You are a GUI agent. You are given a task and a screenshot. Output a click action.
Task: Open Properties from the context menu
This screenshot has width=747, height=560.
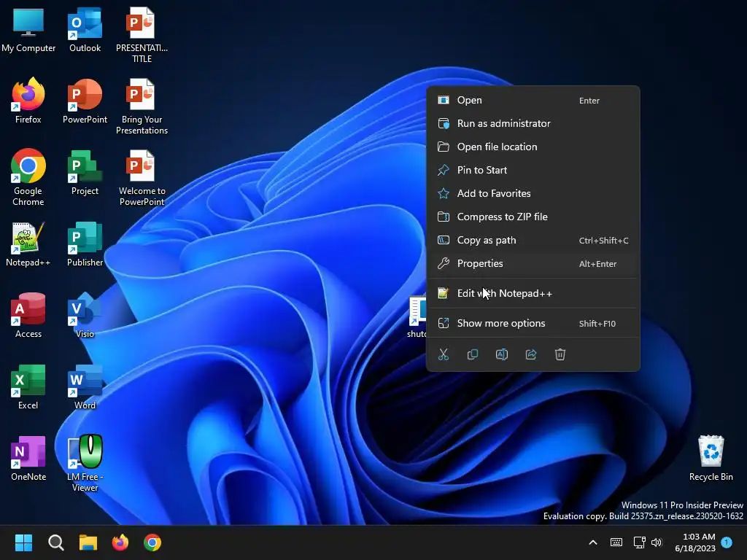tap(533, 263)
